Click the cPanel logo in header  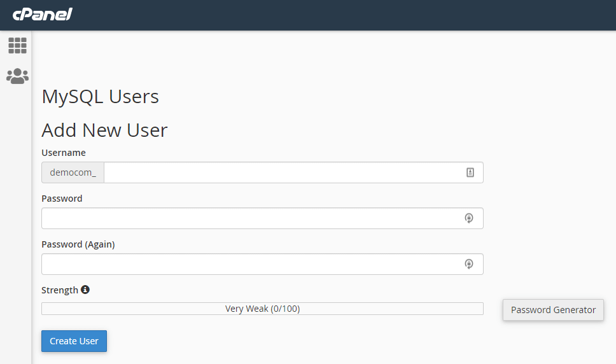pyautogui.click(x=43, y=14)
